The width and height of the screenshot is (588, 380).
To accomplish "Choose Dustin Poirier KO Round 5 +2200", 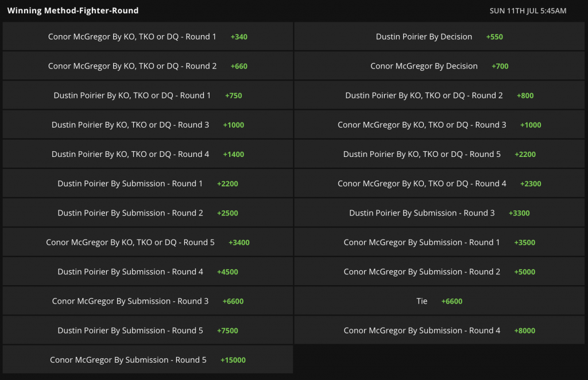I will click(439, 154).
